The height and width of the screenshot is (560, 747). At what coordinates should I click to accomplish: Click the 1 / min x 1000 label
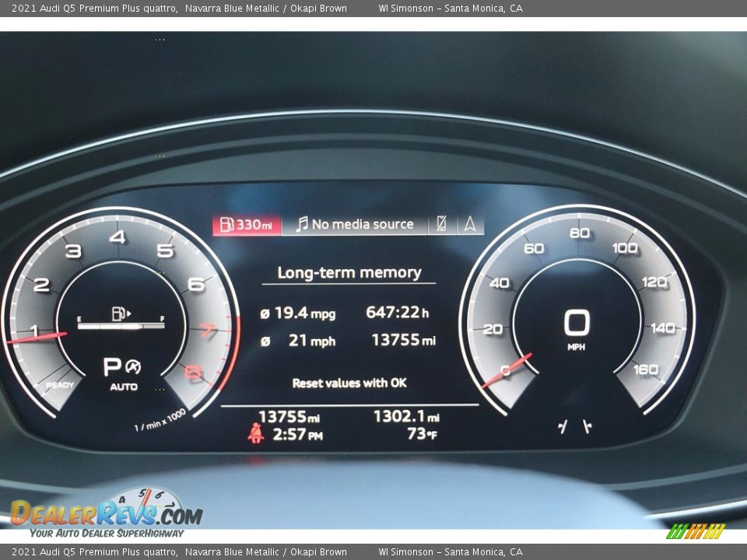pos(160,421)
